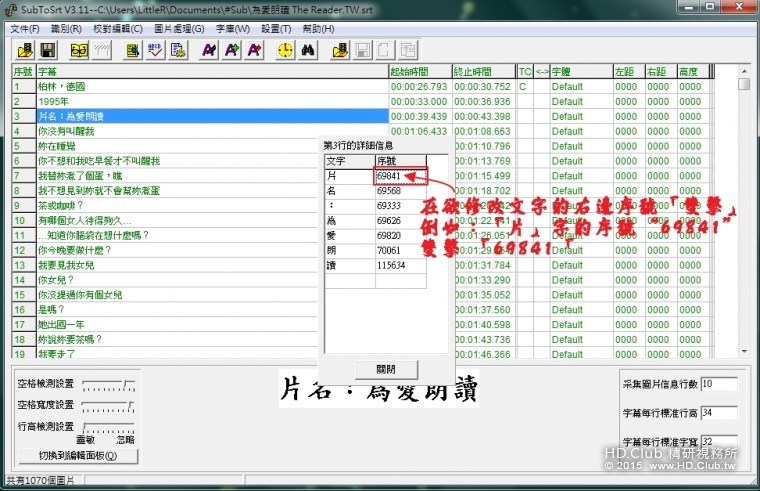The width and height of the screenshot is (760, 491).
Task: Click the 采集圖片信息行數 input field
Action: click(x=719, y=384)
